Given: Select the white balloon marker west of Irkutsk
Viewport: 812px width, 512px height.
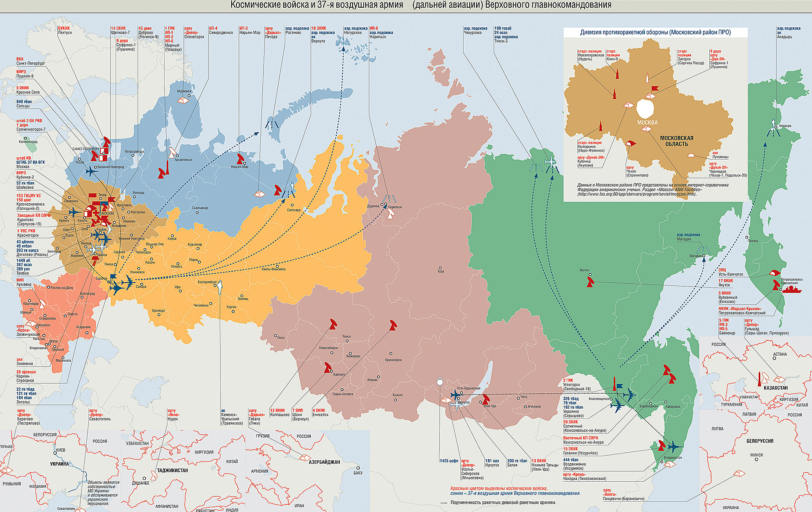Looking at the screenshot, I should [440, 381].
